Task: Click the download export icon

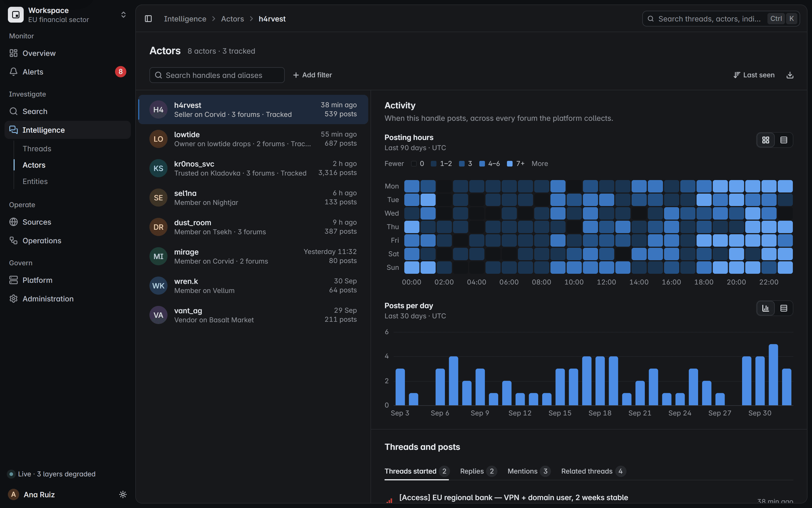Action: pos(790,75)
